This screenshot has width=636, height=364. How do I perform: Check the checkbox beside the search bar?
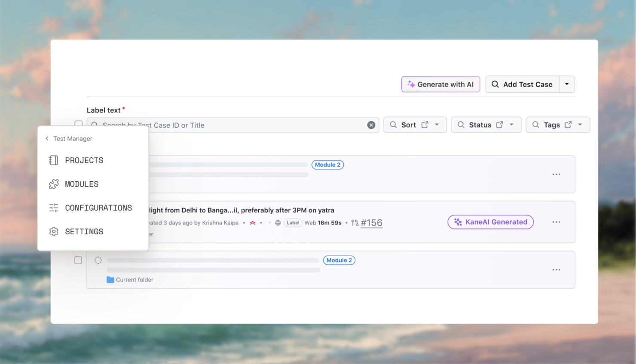click(x=78, y=124)
